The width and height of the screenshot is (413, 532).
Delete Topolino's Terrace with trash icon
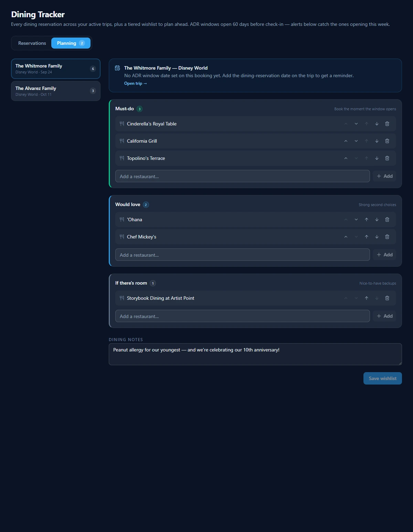point(387,158)
